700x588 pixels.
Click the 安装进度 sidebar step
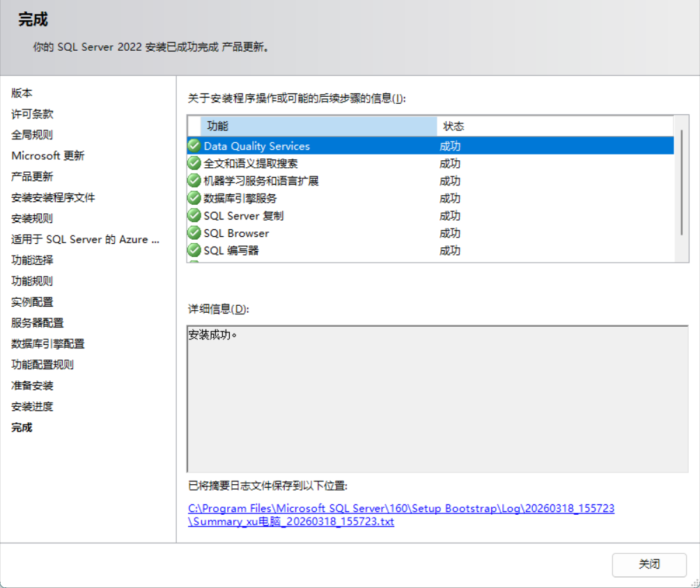coord(32,406)
